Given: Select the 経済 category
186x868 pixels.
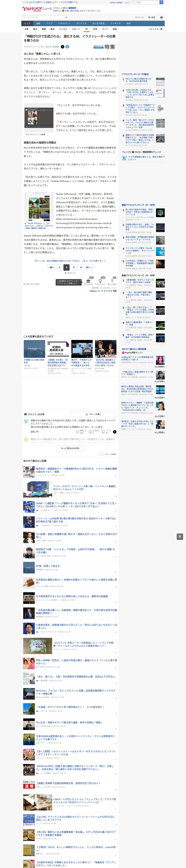Looking at the screenshot, I should click(x=52, y=29).
